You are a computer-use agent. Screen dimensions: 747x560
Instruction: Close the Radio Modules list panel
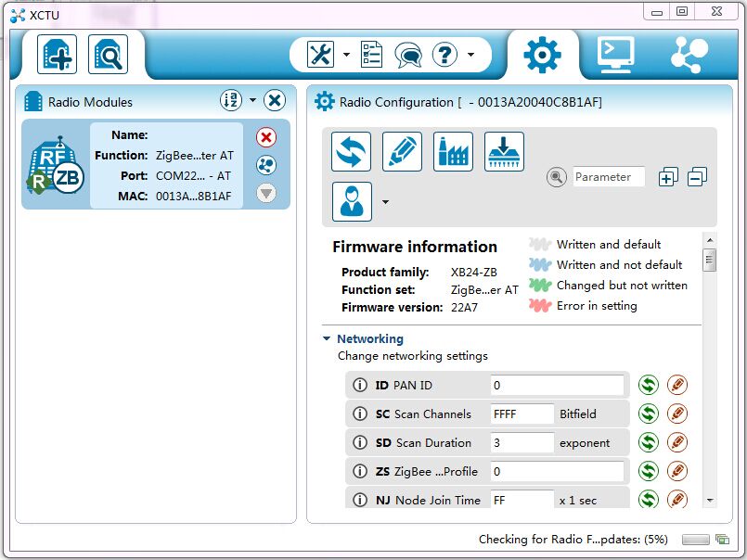275,100
